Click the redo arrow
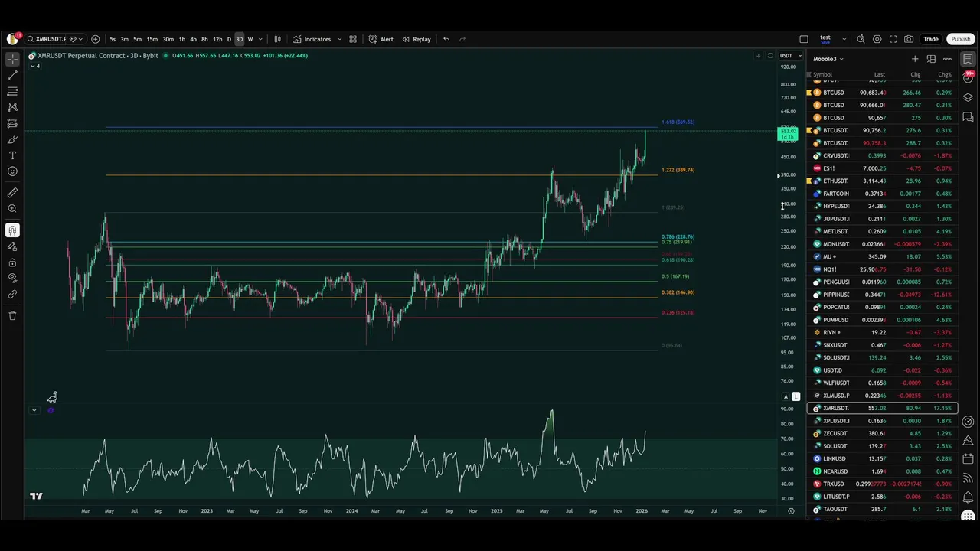 [x=462, y=39]
